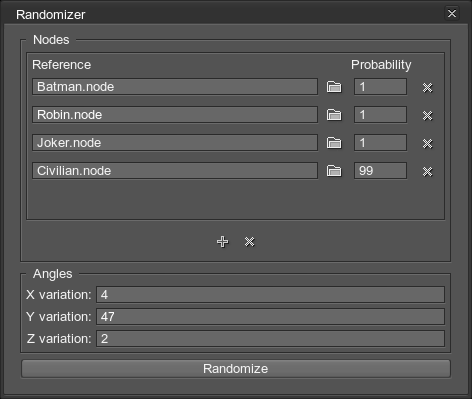Browse file for Joker.node reference
472x399 pixels.
pyautogui.click(x=334, y=143)
